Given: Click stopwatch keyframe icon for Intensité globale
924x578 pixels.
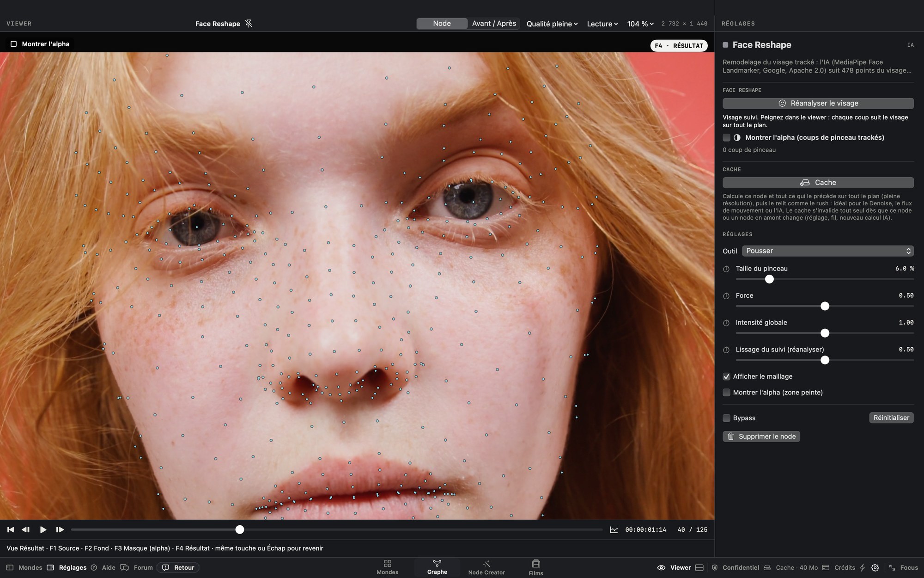Looking at the screenshot, I should click(726, 323).
